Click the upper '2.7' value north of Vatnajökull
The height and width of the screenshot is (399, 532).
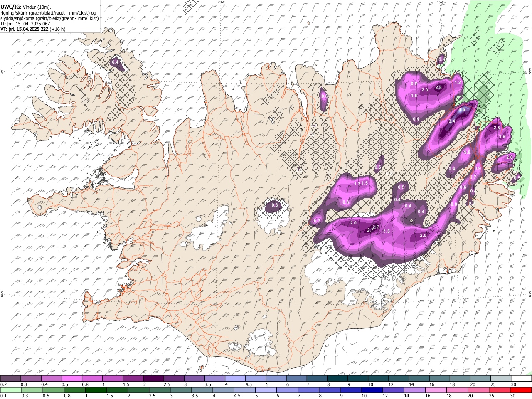click(x=376, y=227)
